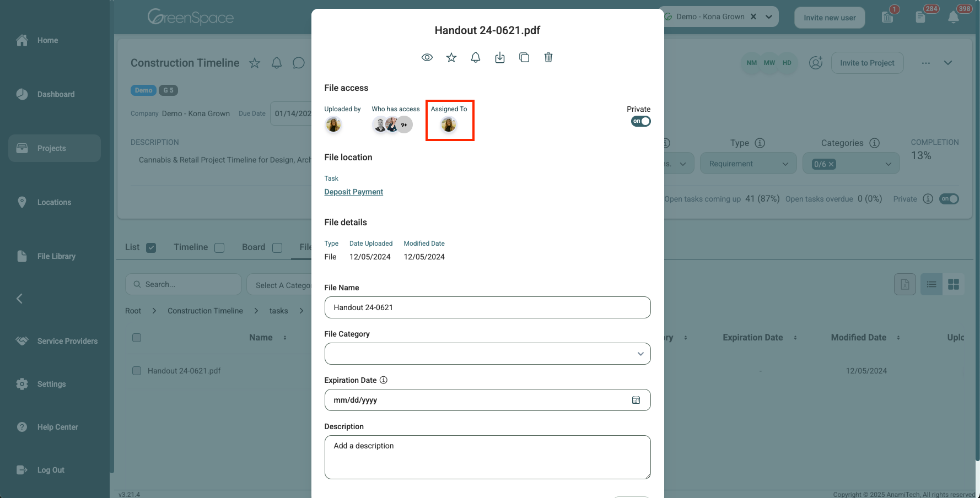The height and width of the screenshot is (498, 980).
Task: Open the top bar icon with badge 1
Action: tap(888, 17)
